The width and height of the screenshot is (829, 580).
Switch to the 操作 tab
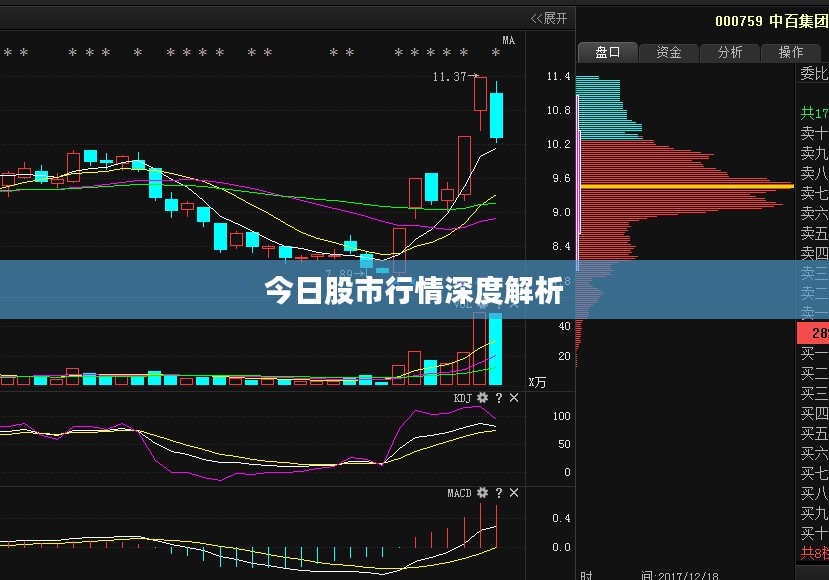pos(791,52)
